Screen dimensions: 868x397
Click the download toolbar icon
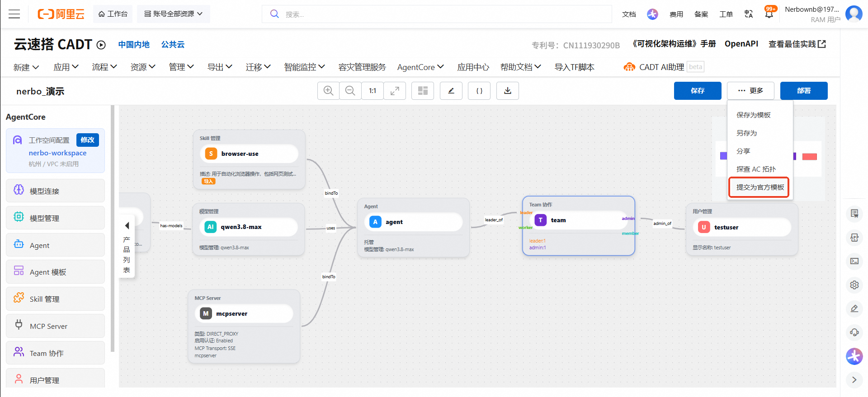(508, 91)
